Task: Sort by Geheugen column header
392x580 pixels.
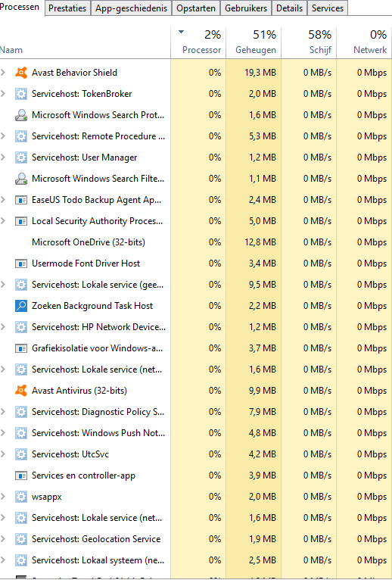Action: coord(254,43)
